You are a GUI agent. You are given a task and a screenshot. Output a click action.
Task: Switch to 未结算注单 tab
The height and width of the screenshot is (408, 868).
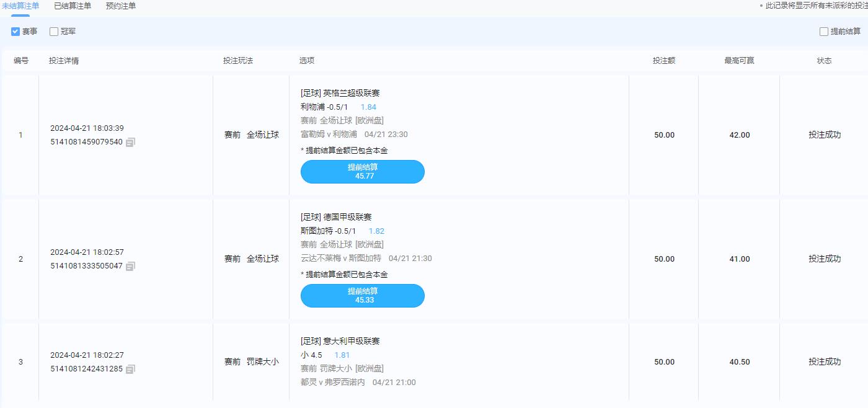coord(20,6)
